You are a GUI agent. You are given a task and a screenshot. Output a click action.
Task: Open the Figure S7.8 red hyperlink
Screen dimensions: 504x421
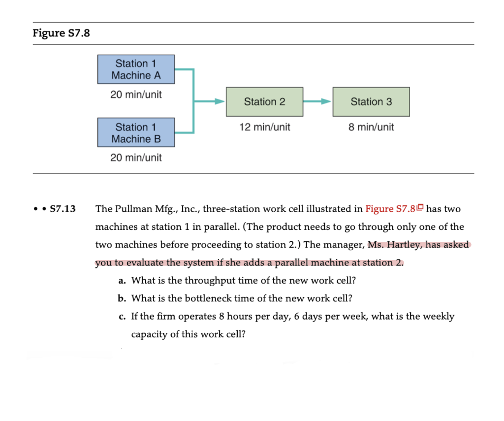tap(392, 209)
